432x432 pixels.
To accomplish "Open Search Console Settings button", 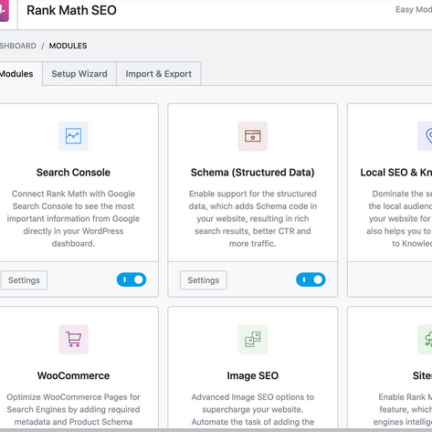I will point(24,280).
